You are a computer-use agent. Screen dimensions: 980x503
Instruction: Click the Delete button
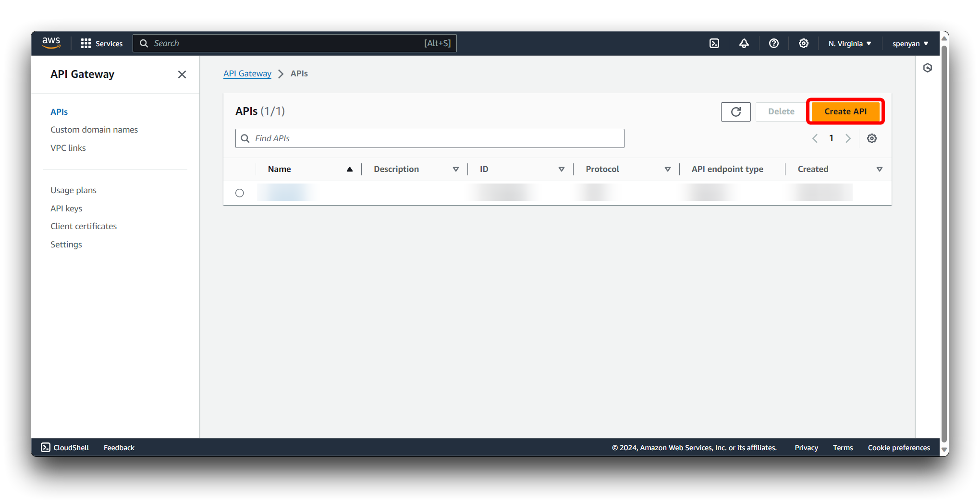(x=781, y=111)
